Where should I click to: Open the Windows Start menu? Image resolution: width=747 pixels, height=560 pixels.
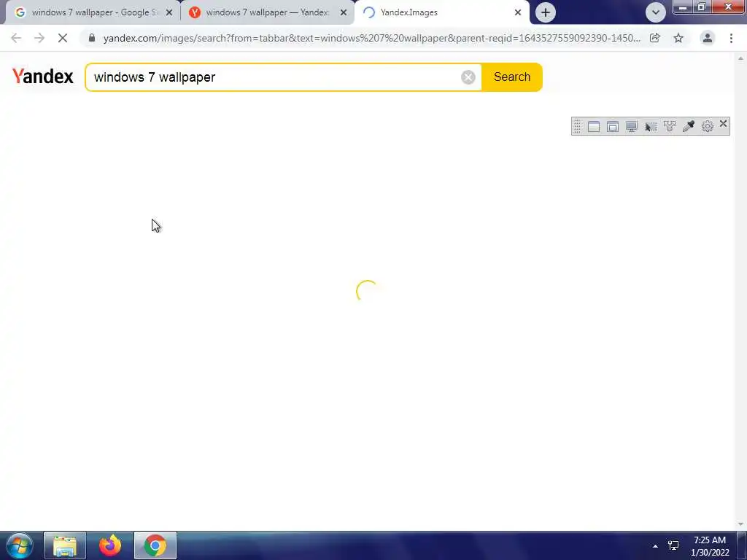(x=20, y=545)
